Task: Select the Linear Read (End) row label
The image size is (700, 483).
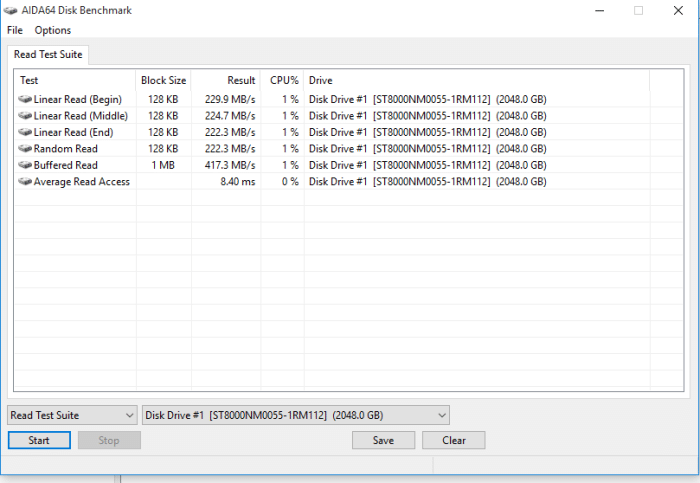Action: tap(74, 132)
